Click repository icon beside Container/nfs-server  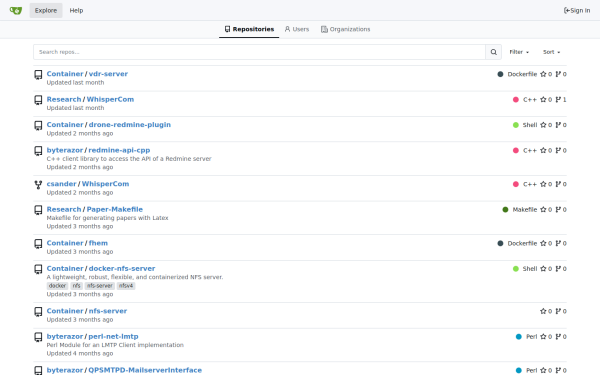point(38,312)
